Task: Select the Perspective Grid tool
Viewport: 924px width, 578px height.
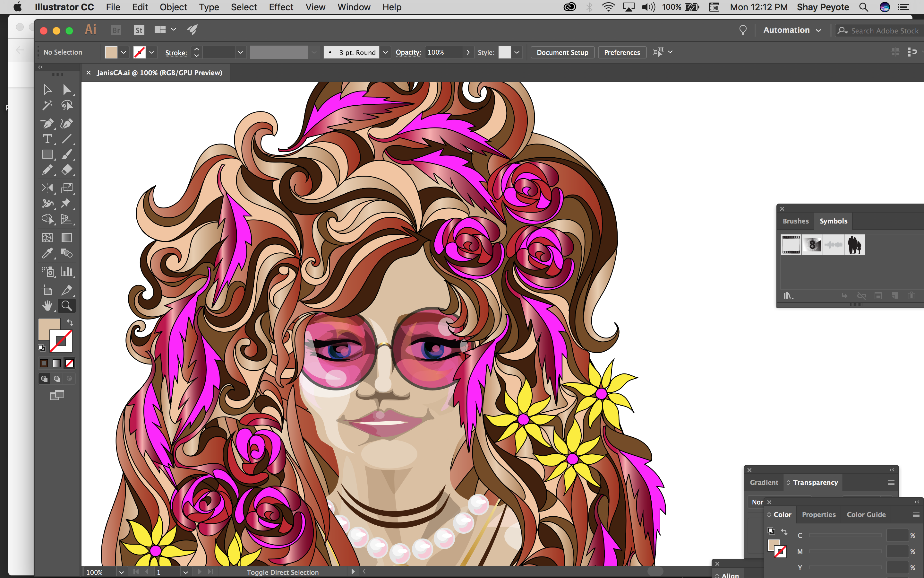Action: click(67, 219)
